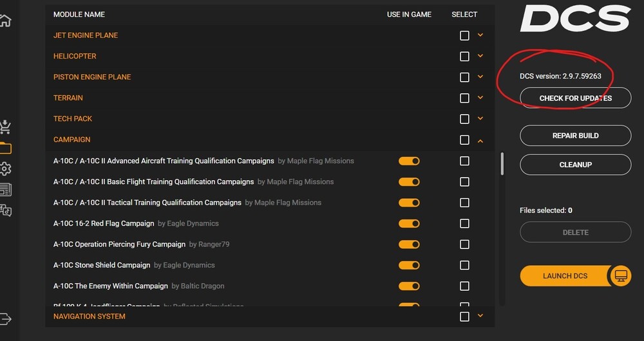The height and width of the screenshot is (341, 644).
Task: Click the Tech Pack category label
Action: tap(73, 118)
